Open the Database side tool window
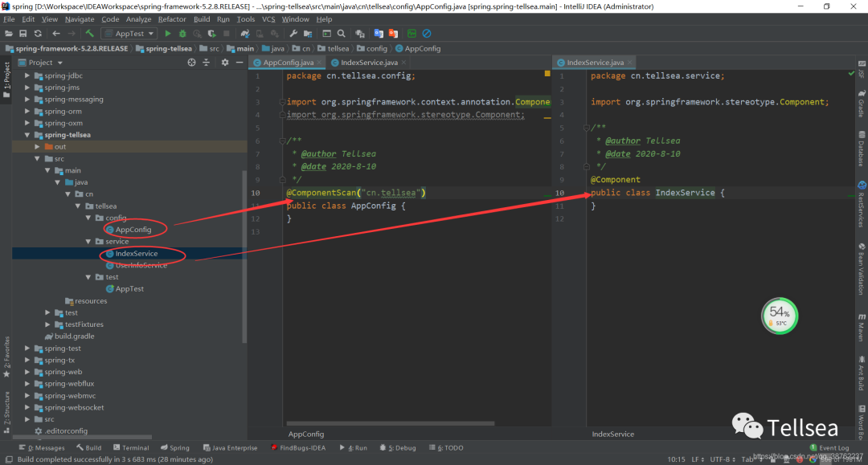Image resolution: width=868 pixels, height=465 pixels. pyautogui.click(x=862, y=149)
